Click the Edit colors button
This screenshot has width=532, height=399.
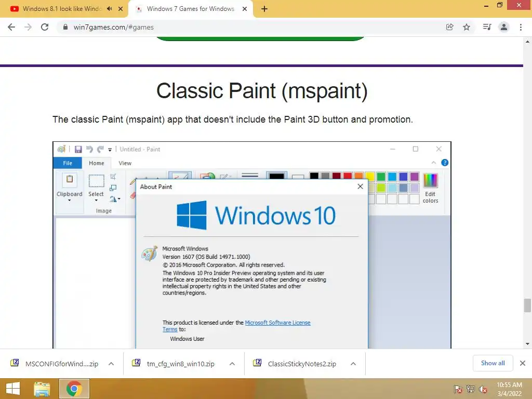point(430,188)
